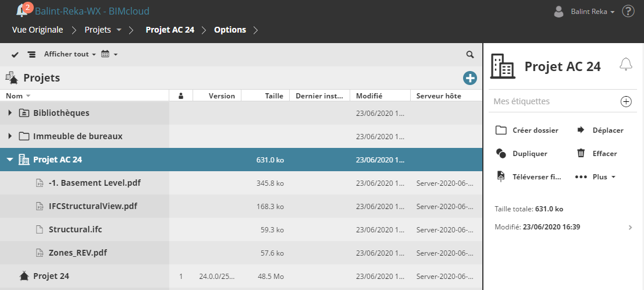Add a new project with plus button
644x290 pixels.
(469, 78)
